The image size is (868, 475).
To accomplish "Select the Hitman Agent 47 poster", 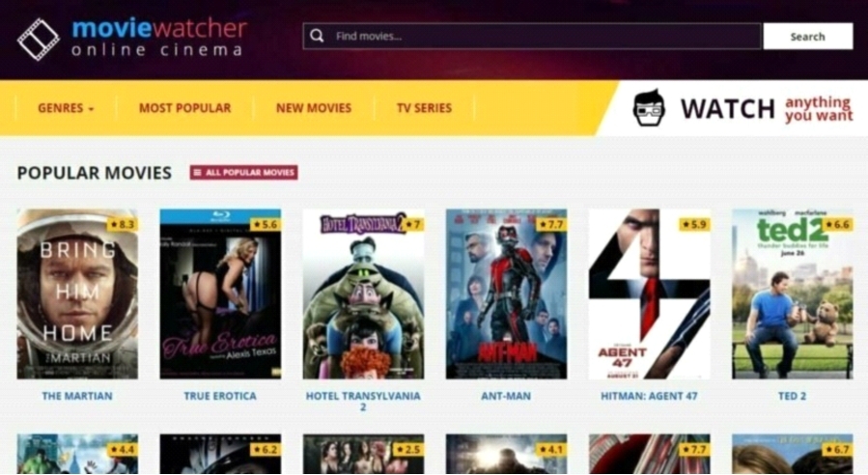I will (x=649, y=293).
